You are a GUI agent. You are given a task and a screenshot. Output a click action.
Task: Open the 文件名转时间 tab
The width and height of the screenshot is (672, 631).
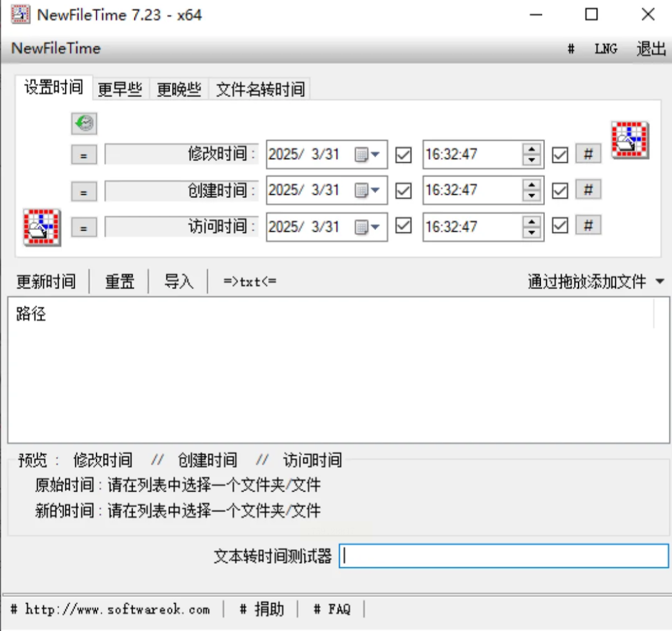pyautogui.click(x=260, y=89)
